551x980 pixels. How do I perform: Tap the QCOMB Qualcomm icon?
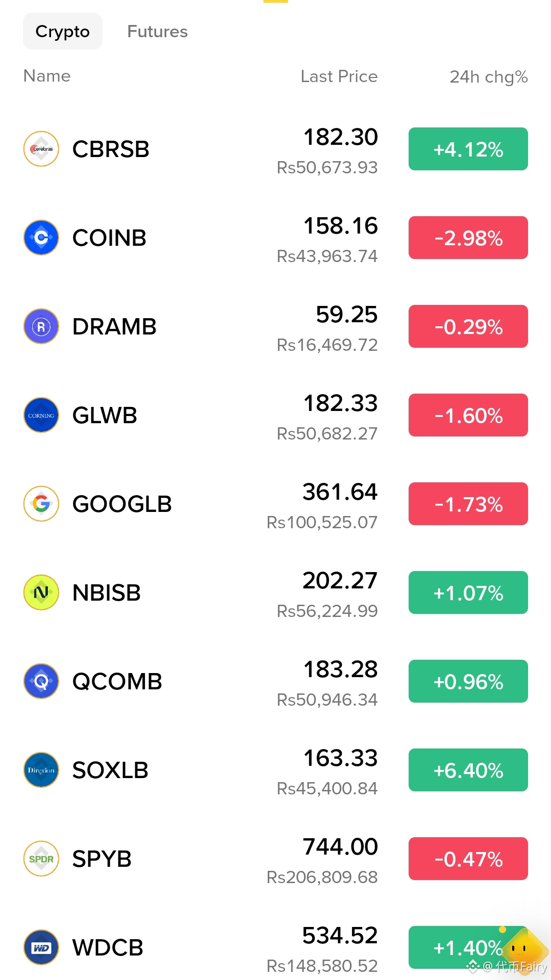tap(41, 681)
